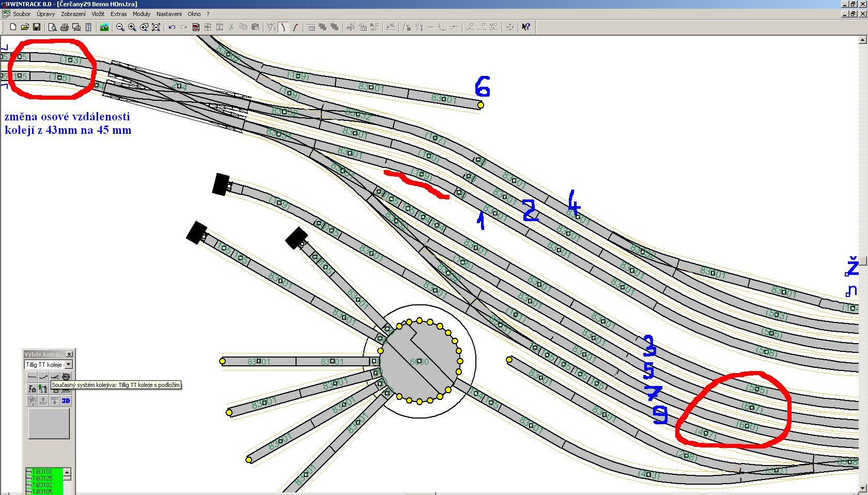Select the buildings icon in track panel
Screen dimensions: 868x495
tap(32, 389)
